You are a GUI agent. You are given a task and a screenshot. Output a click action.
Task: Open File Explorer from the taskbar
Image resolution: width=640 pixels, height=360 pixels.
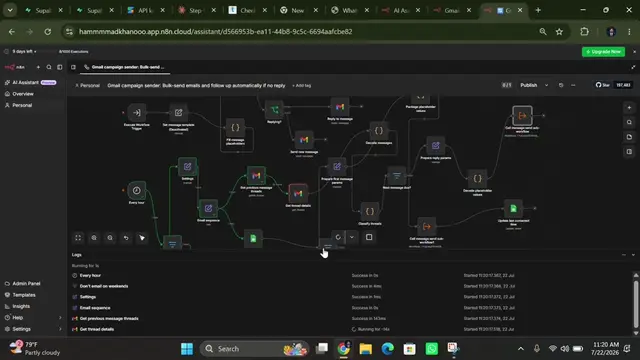click(x=365, y=349)
